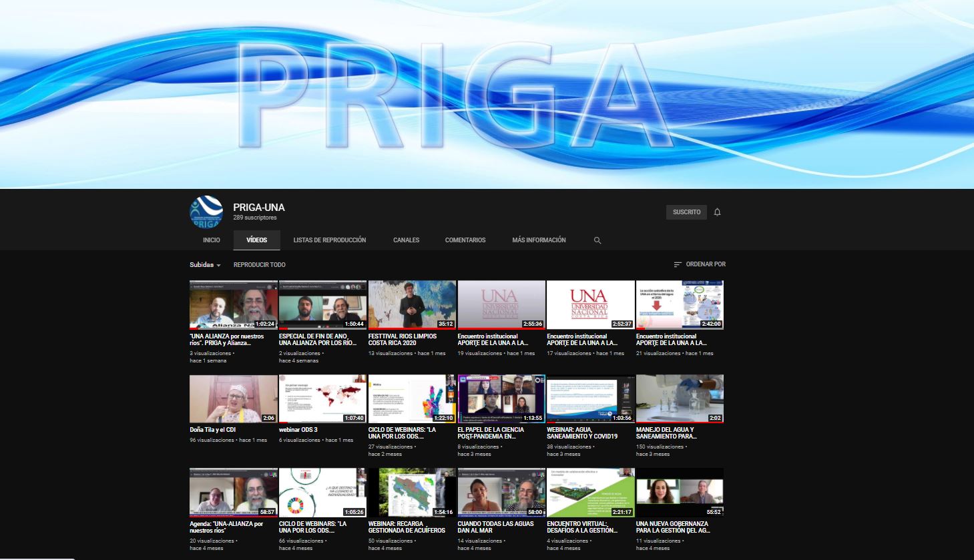Open the thumbnail with duration 1:02:24
Screen dimensions: 974x560
pyautogui.click(x=234, y=305)
